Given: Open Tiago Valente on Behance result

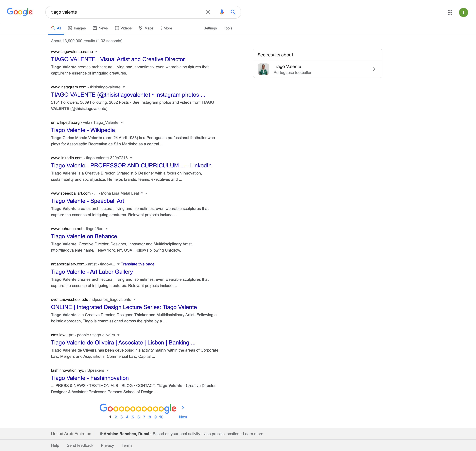Looking at the screenshot, I should [84, 236].
